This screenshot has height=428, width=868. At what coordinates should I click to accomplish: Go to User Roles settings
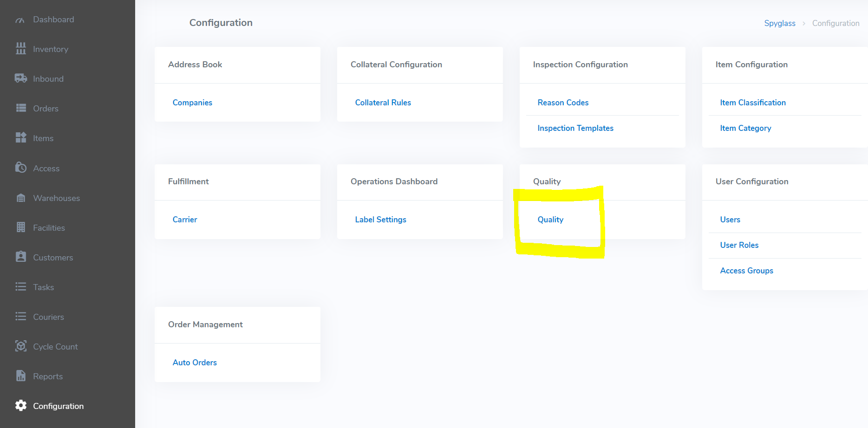pos(739,245)
